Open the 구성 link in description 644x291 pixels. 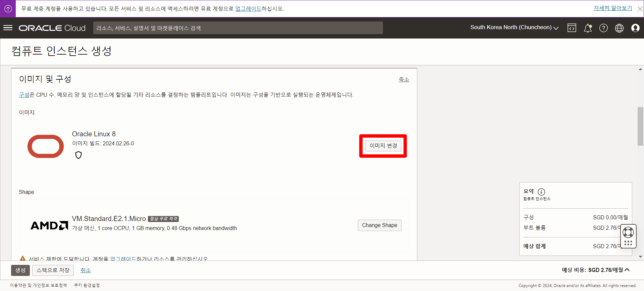[24, 95]
